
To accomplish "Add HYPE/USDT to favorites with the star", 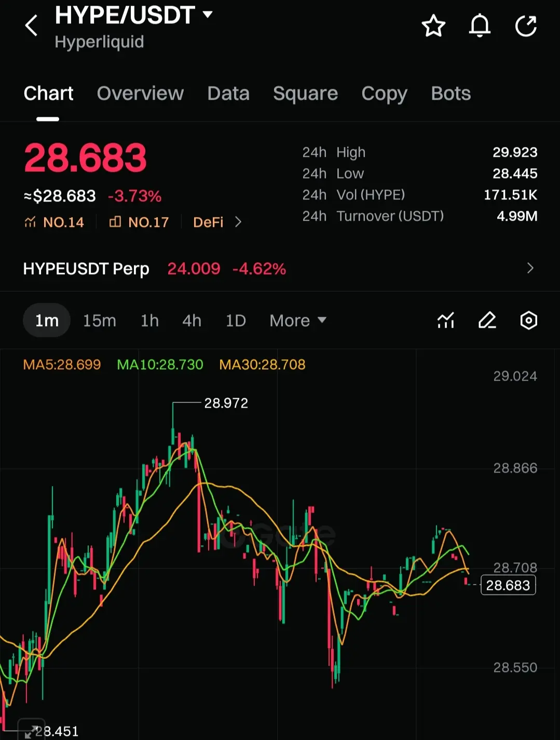I will pos(433,25).
